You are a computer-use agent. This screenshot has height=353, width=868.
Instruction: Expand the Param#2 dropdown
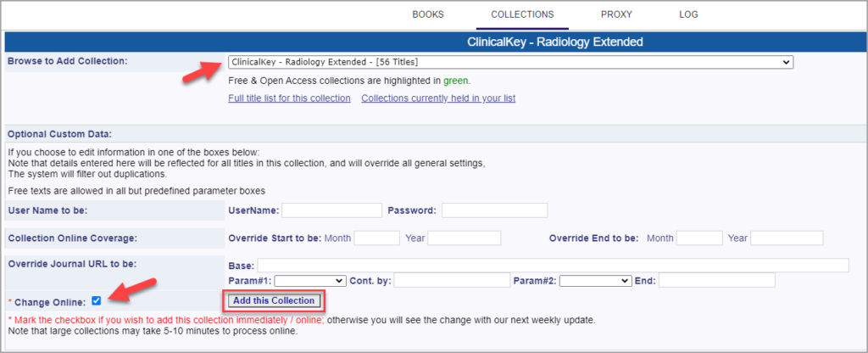click(595, 281)
